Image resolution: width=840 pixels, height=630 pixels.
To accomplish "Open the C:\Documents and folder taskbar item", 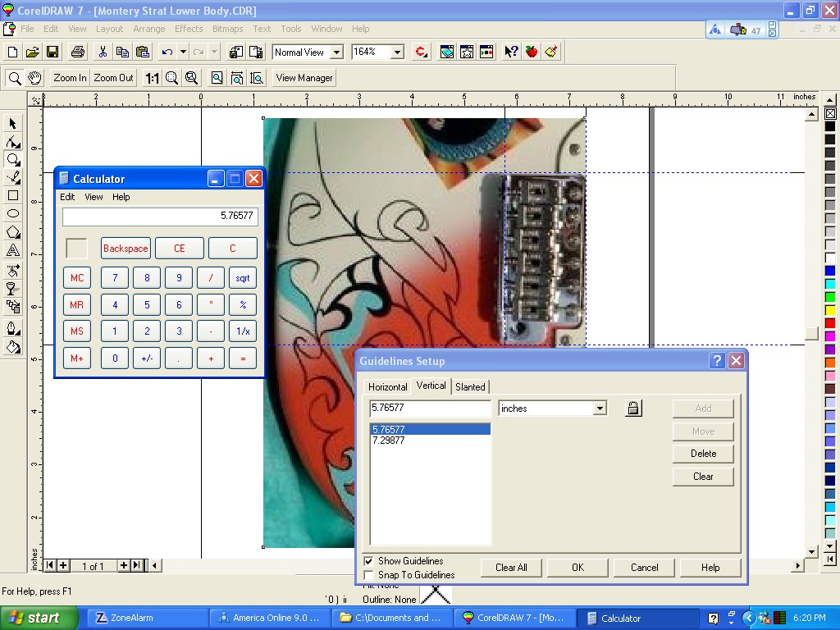I will (x=391, y=618).
